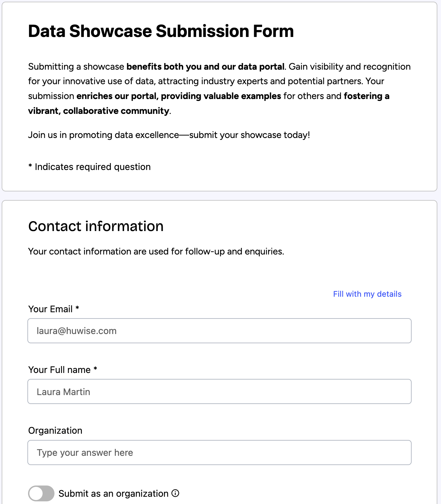Click the "Your Full name" field label
This screenshot has height=504, width=441.
(59, 370)
